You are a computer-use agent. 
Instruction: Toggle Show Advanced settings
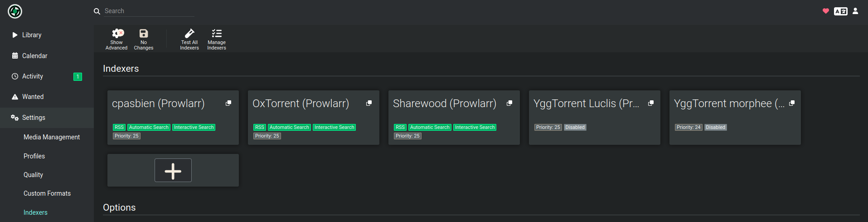coord(116,39)
